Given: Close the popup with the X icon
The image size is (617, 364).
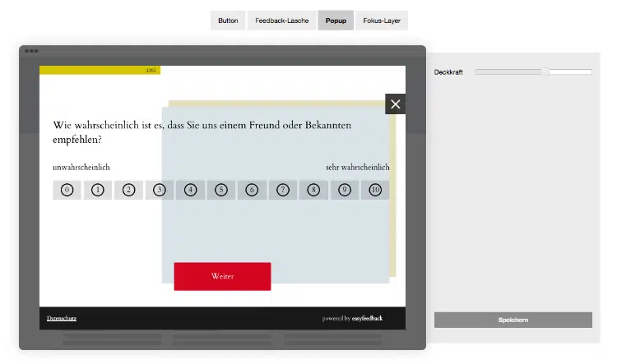Looking at the screenshot, I should [396, 104].
